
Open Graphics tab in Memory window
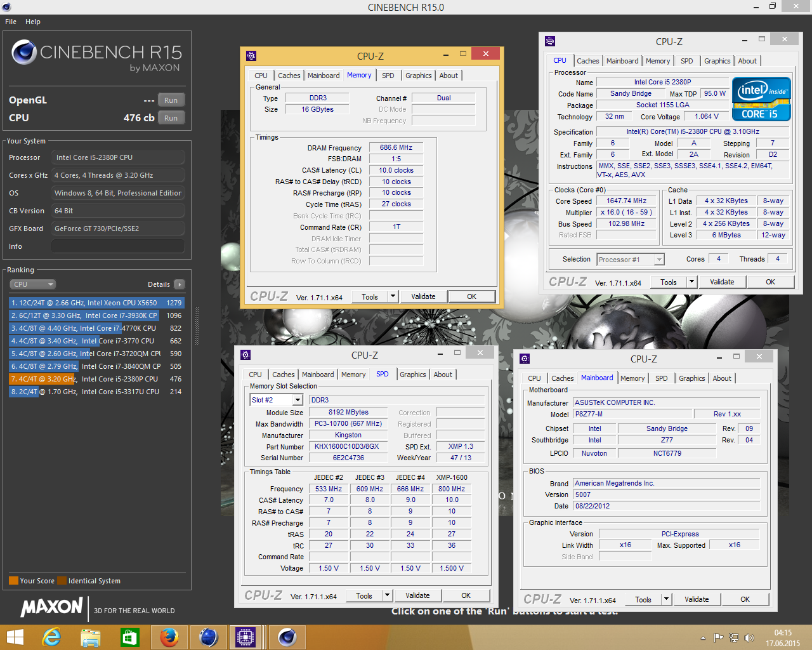coord(419,76)
